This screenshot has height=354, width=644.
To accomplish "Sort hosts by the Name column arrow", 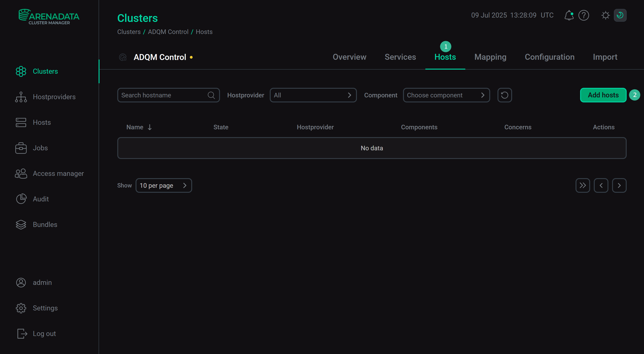I will coord(149,127).
